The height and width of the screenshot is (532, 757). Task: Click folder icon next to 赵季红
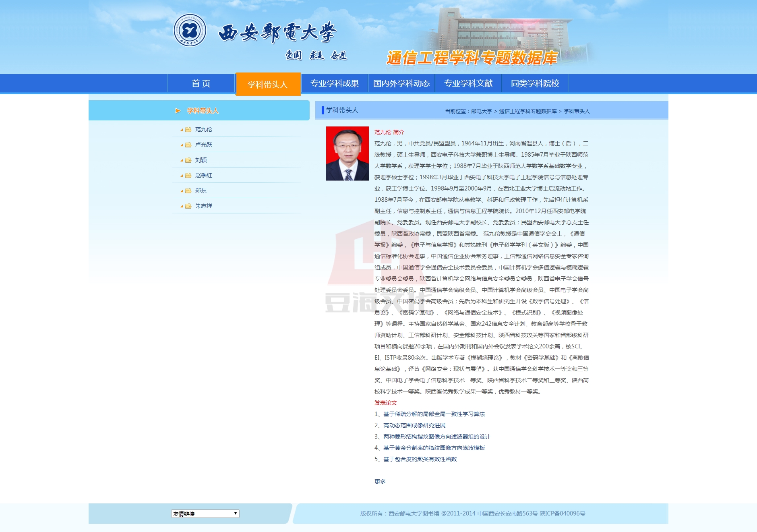point(188,176)
